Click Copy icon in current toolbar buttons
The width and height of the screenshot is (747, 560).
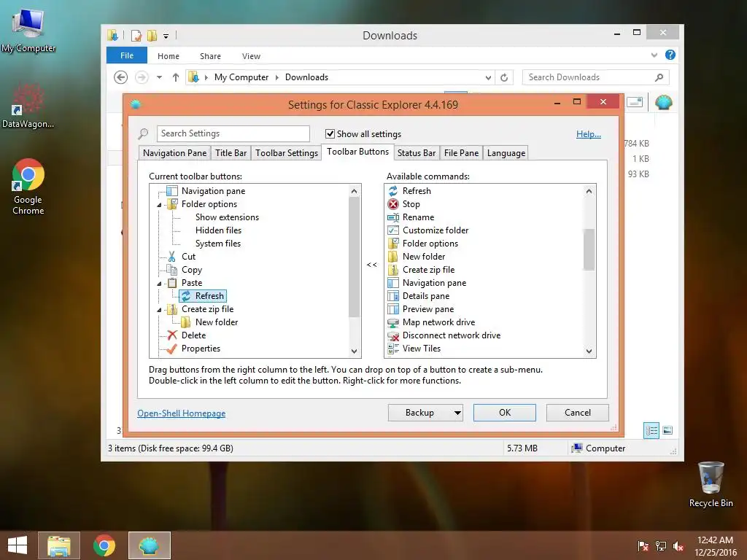click(172, 270)
